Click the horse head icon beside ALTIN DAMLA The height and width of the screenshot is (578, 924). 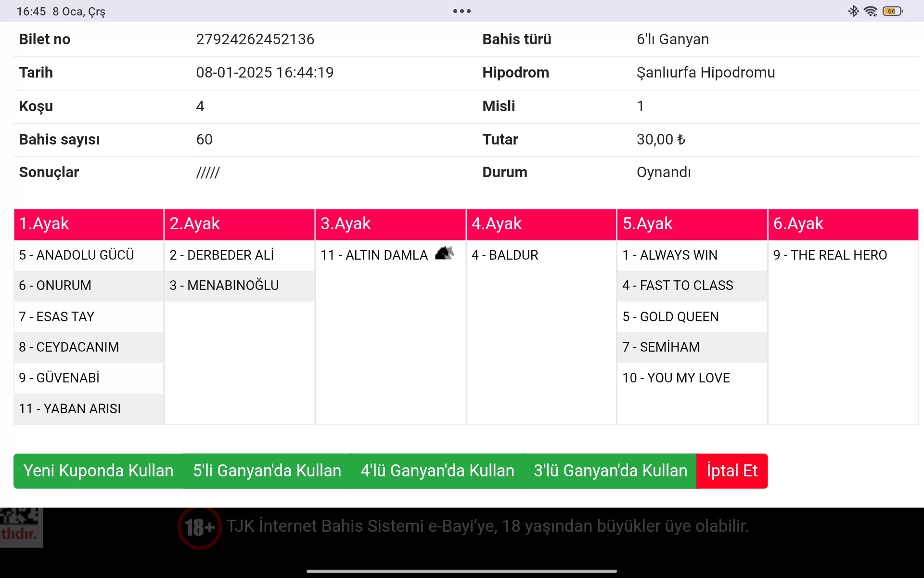[x=444, y=253]
